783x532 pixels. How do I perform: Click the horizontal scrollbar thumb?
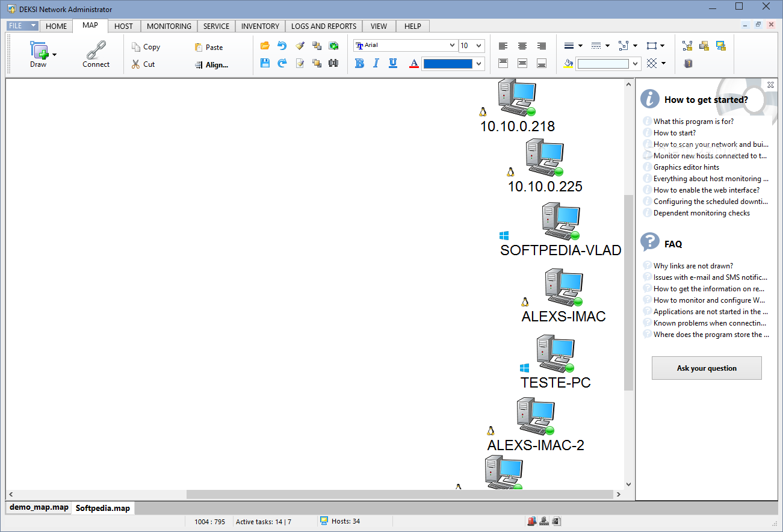pyautogui.click(x=399, y=495)
